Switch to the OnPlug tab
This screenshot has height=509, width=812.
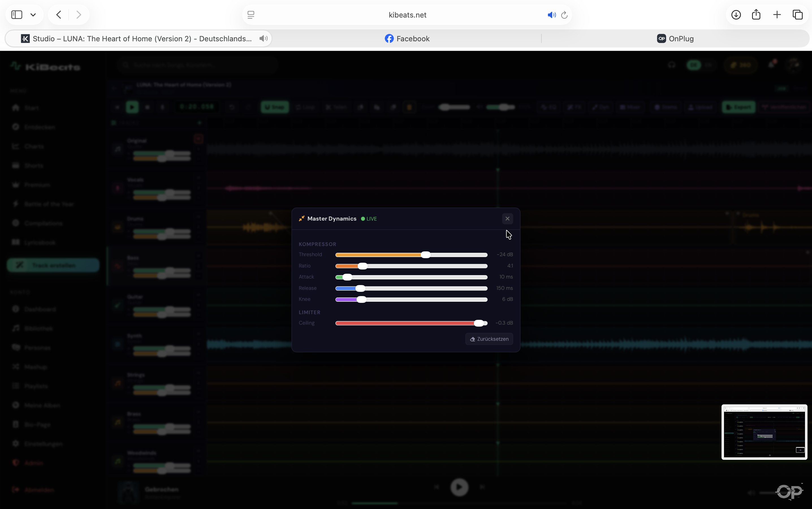(675, 39)
